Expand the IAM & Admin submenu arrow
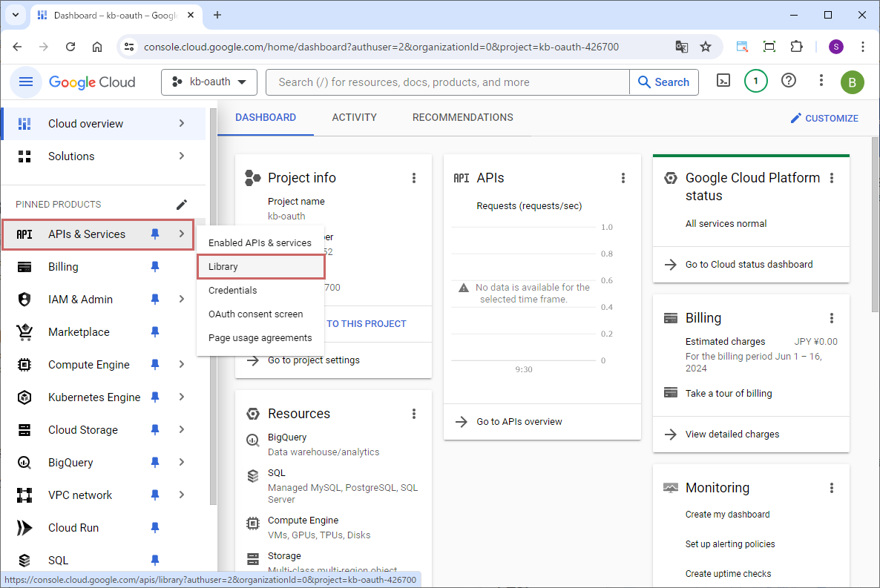The image size is (880, 588). tap(182, 300)
